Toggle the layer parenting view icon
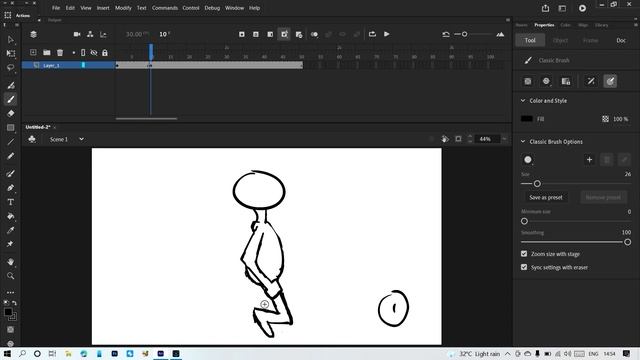640x360 pixels. (90, 34)
